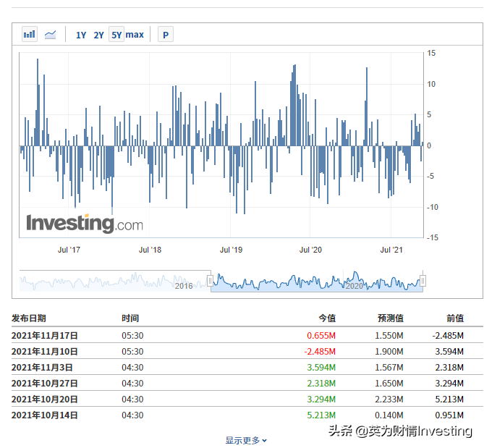Click the unselected 2016 area in navigator
The height and width of the screenshot is (448, 484).
[116, 282]
